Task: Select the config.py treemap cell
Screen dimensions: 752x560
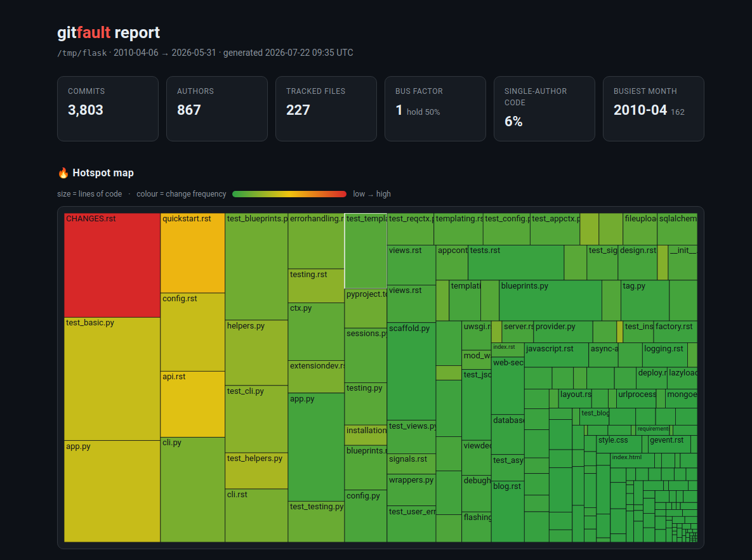Action: pos(366,516)
